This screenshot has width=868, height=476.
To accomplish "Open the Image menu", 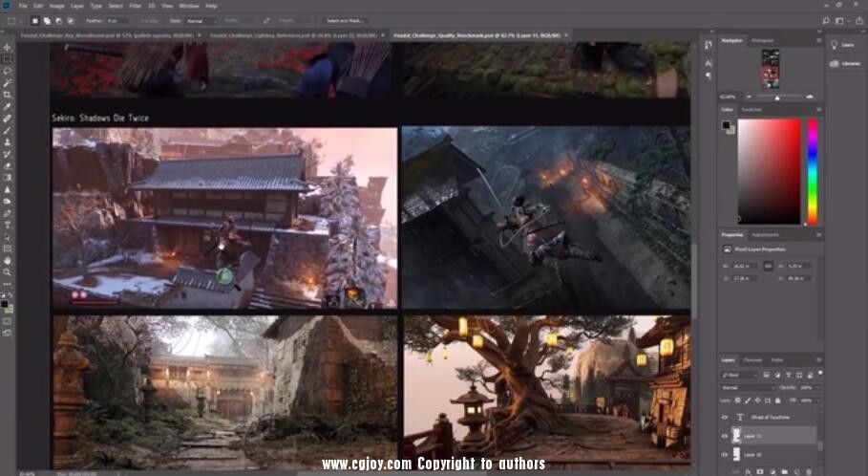I will pos(57,6).
